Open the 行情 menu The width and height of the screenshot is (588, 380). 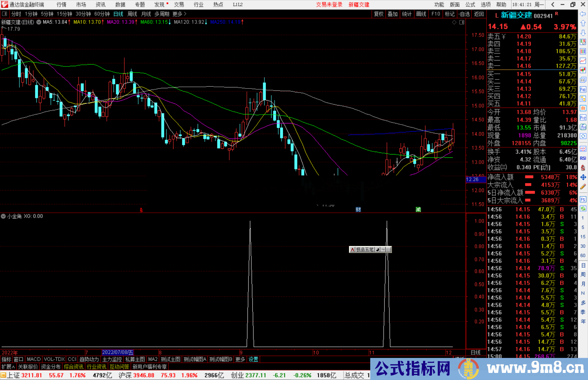point(62,5)
